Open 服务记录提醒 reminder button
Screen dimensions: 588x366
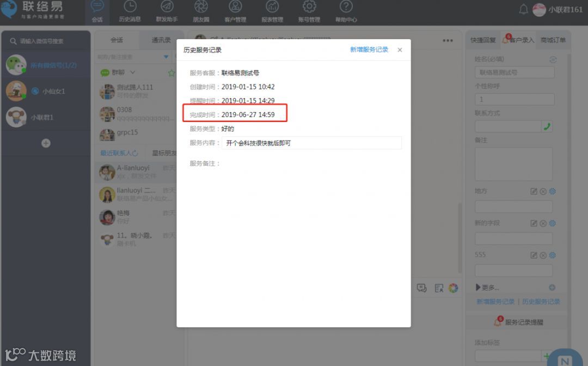tap(519, 322)
